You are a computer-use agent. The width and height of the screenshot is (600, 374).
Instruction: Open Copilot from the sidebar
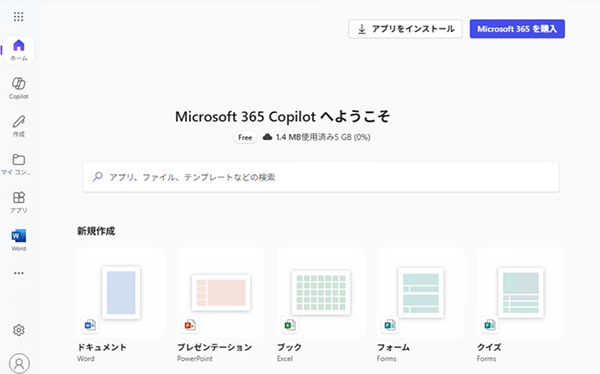[x=19, y=88]
